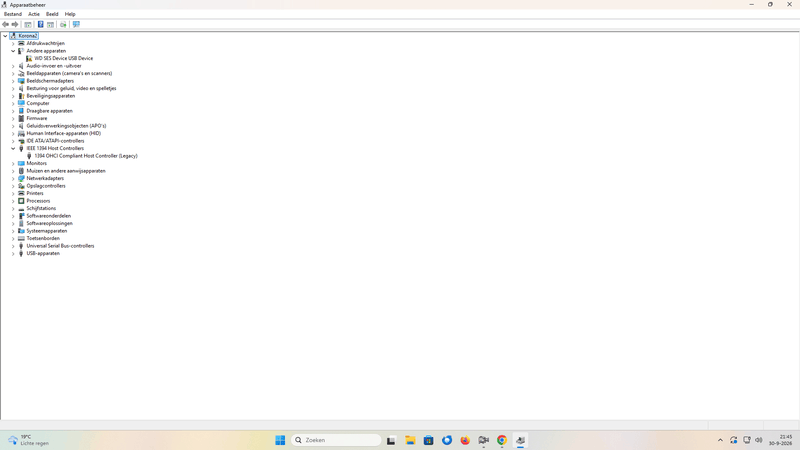Expand the Beeldschermadapters category
The image size is (800, 450).
13,81
